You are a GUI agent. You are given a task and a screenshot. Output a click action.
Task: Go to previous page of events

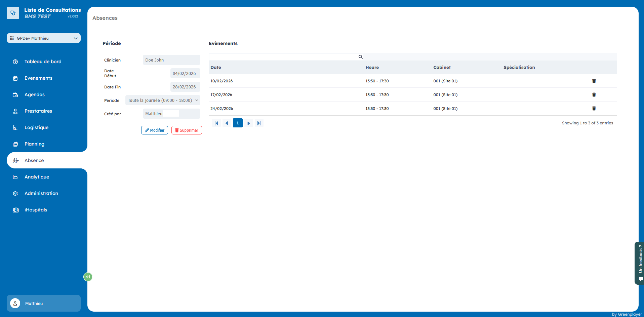[x=227, y=123]
